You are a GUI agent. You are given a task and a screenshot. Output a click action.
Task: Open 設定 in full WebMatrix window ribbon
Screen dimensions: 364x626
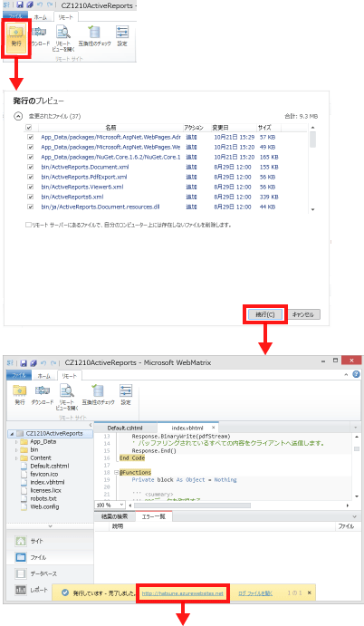coord(126,394)
